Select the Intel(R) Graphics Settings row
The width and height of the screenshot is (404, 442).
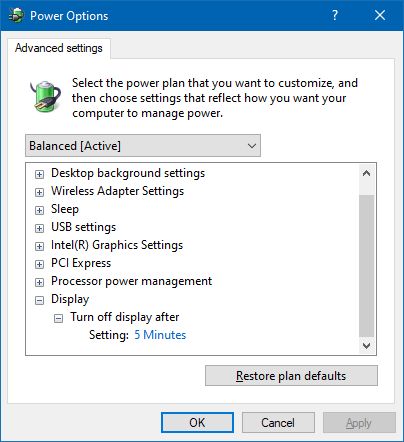pos(117,245)
